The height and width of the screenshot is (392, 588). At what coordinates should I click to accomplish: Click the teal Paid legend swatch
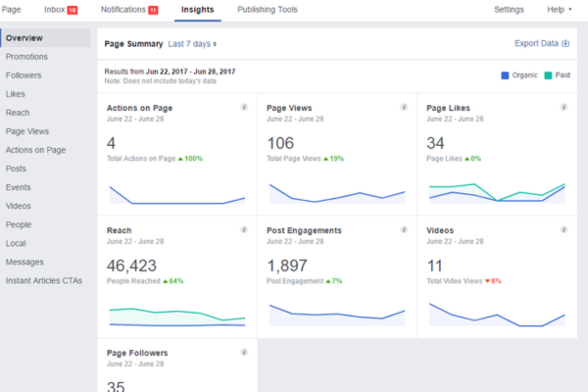[x=548, y=75]
